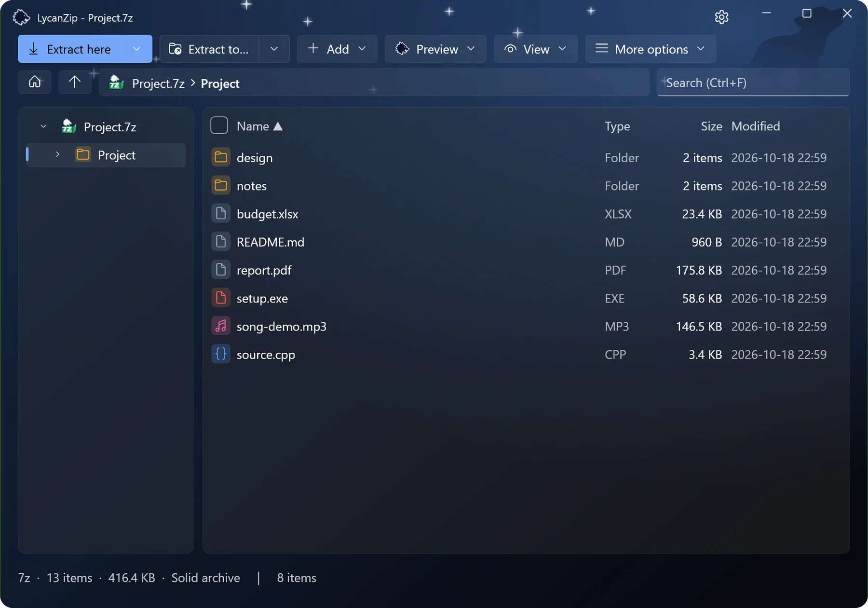Open the Extract here dropdown arrow
The image size is (868, 608).
coord(136,49)
